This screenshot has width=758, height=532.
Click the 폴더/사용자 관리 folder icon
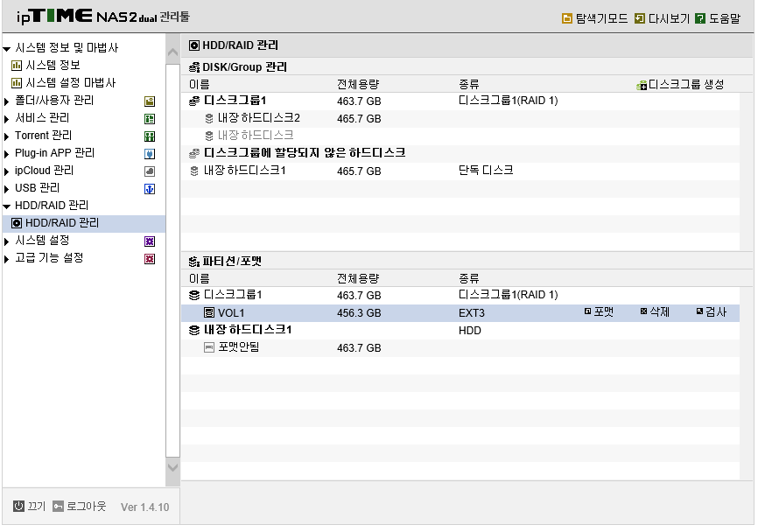coord(150,101)
